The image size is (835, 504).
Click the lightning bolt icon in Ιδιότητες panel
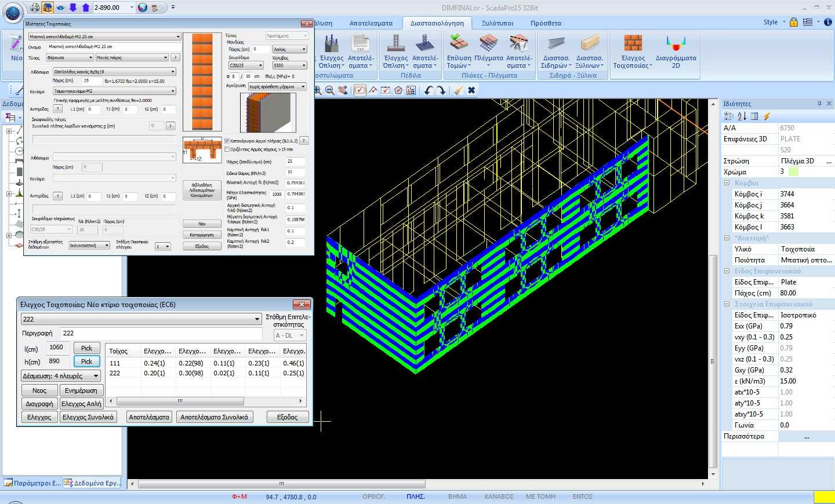tap(767, 116)
